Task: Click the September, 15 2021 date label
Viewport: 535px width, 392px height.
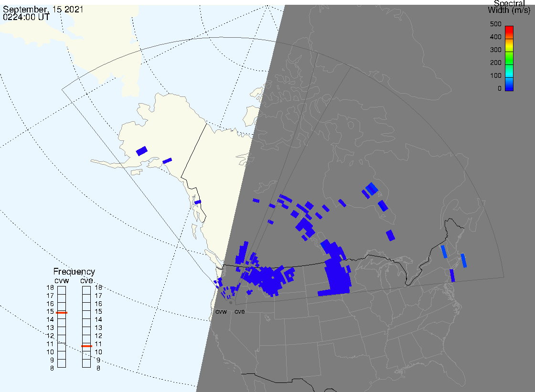Action: 43,10
